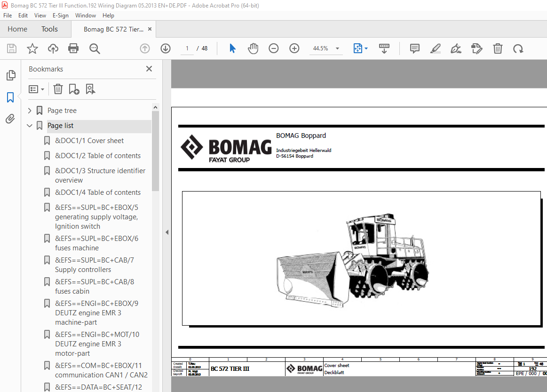Click the compactor illustration on cover page

pos(353,260)
